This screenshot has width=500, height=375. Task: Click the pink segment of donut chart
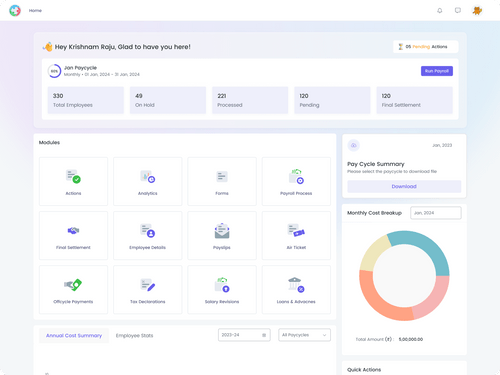[x=433, y=298]
